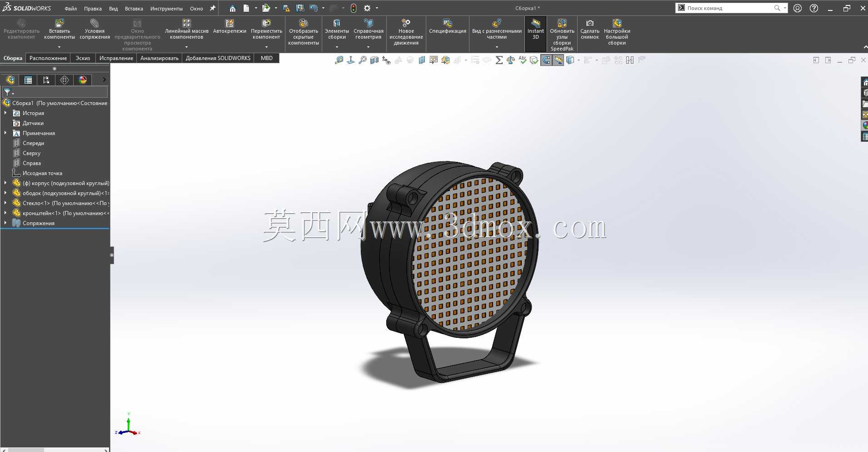Pin the menu bar with the pushpin
The image size is (868, 452).
212,8
